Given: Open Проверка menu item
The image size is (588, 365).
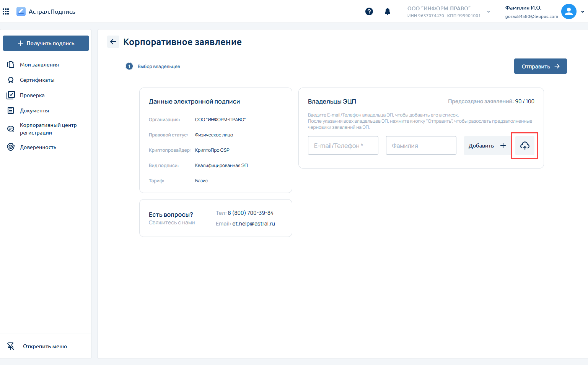Looking at the screenshot, I should (x=32, y=95).
